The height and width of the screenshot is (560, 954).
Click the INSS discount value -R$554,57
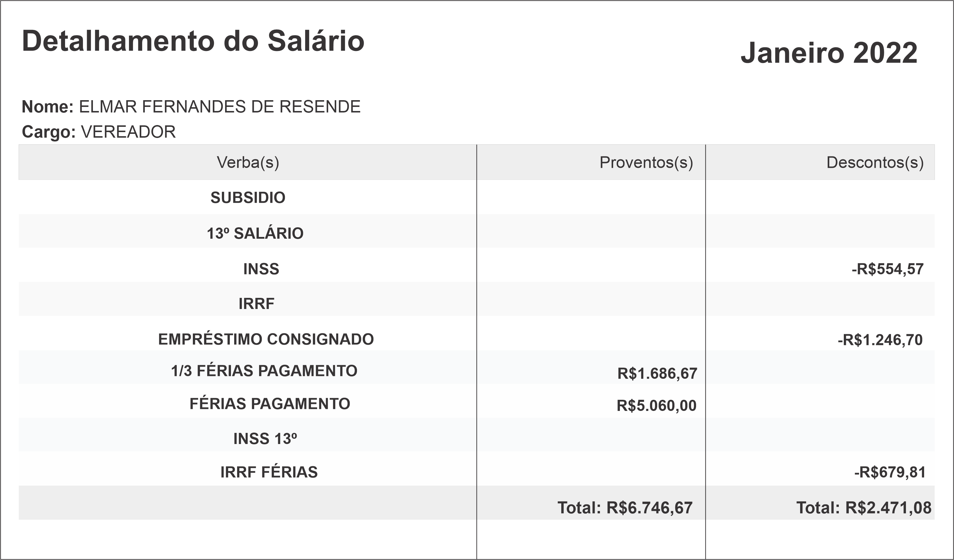(887, 269)
